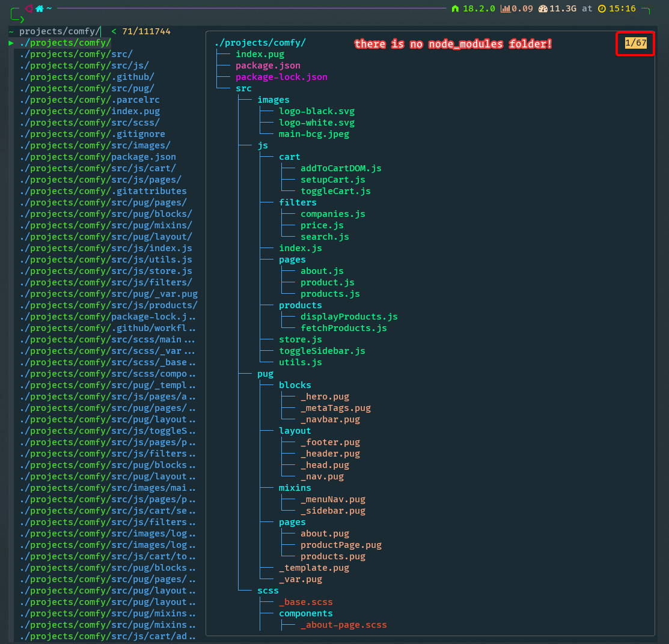Image resolution: width=669 pixels, height=644 pixels.
Task: Collapse the pug folder node in the tree
Action: pyautogui.click(x=265, y=374)
